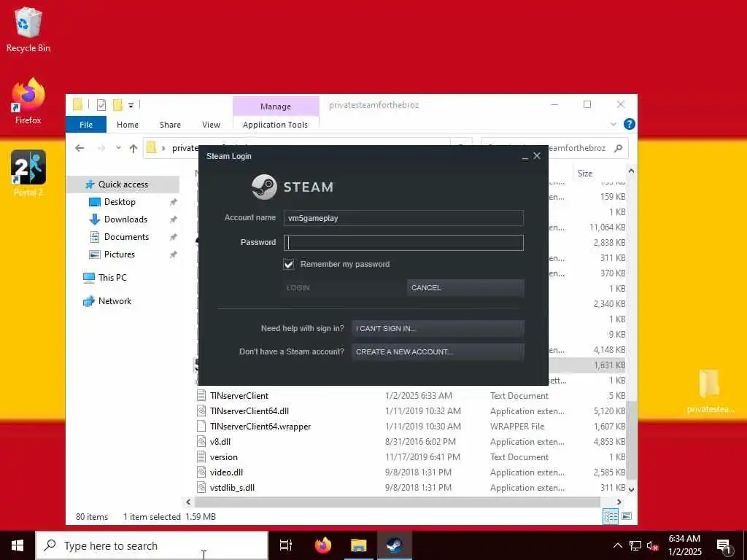
Task: Click vertical scrollbar down arrow
Action: coord(631,489)
